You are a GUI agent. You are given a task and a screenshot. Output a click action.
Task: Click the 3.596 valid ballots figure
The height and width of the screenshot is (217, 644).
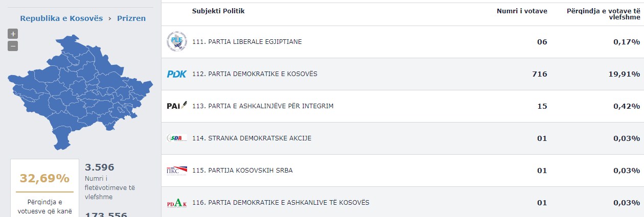click(100, 167)
